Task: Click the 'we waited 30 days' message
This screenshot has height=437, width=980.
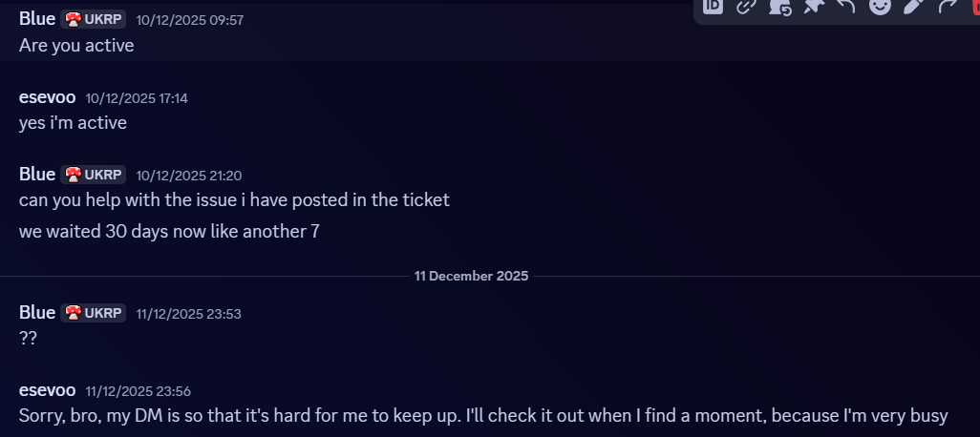Action: coord(169,231)
